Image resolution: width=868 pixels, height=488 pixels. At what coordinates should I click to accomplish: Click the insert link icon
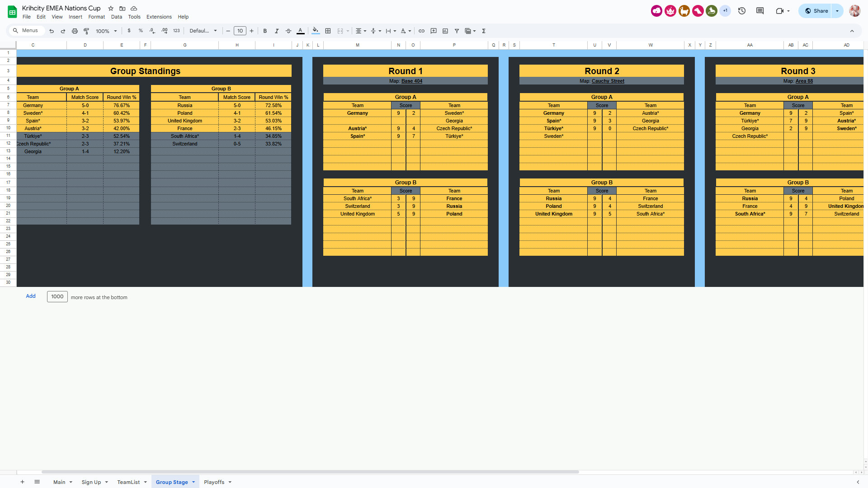tap(421, 31)
